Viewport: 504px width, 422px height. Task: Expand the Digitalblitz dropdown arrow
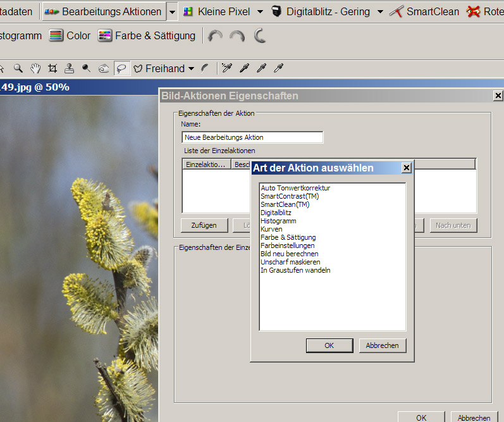380,12
